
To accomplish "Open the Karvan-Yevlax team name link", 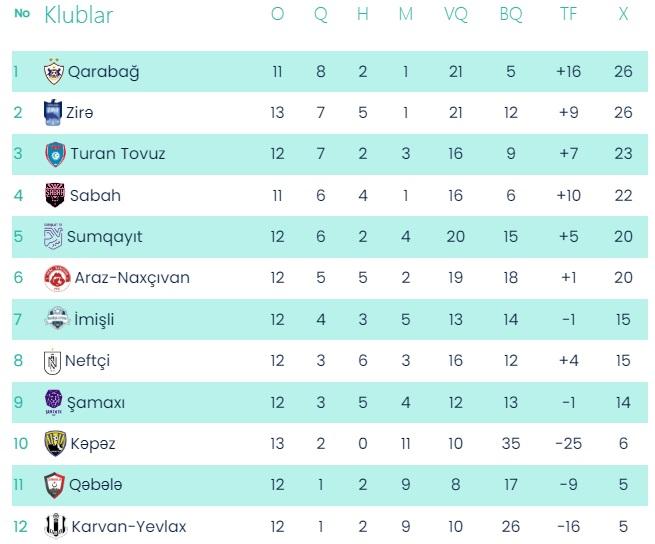I will click(x=128, y=526).
